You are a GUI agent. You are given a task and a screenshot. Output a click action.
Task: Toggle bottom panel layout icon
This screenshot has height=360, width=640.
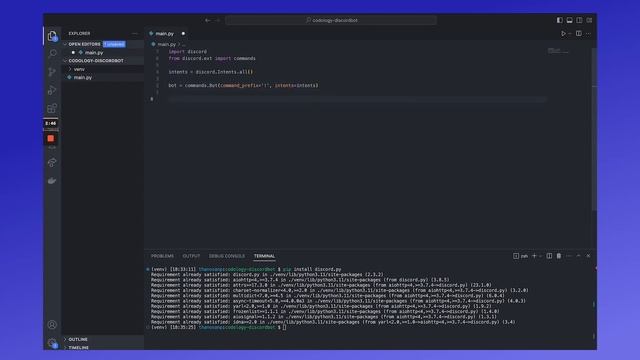(569, 20)
